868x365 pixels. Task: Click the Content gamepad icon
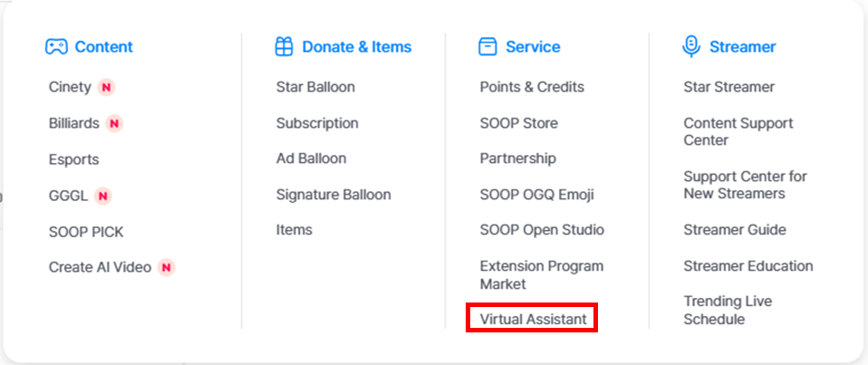click(x=56, y=47)
